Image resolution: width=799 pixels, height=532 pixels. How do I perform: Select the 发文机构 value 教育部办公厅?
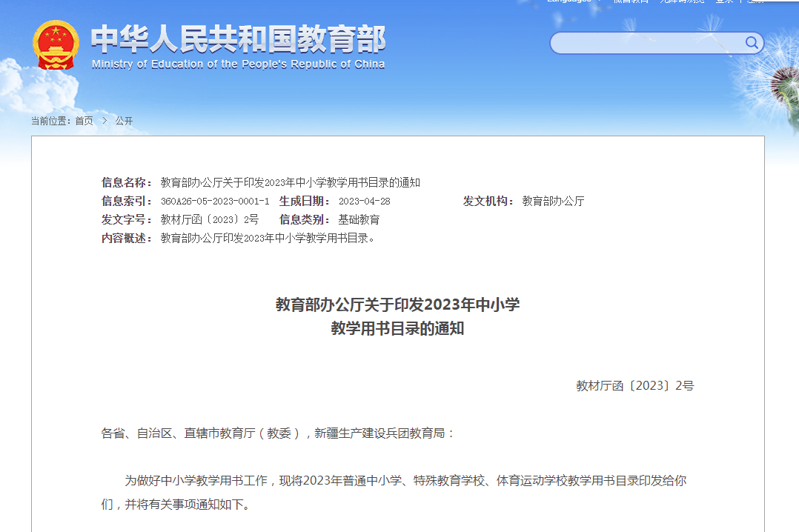[554, 202]
